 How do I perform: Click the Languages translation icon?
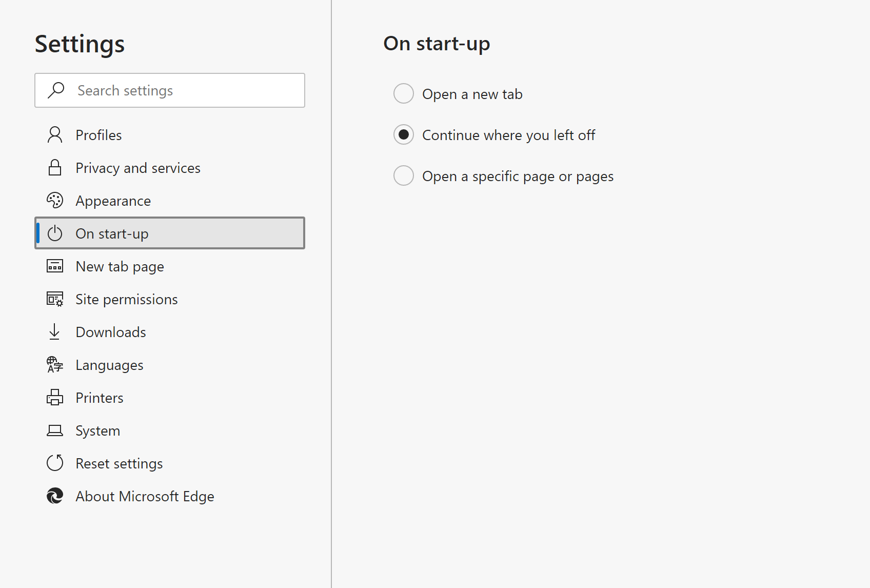tap(54, 364)
